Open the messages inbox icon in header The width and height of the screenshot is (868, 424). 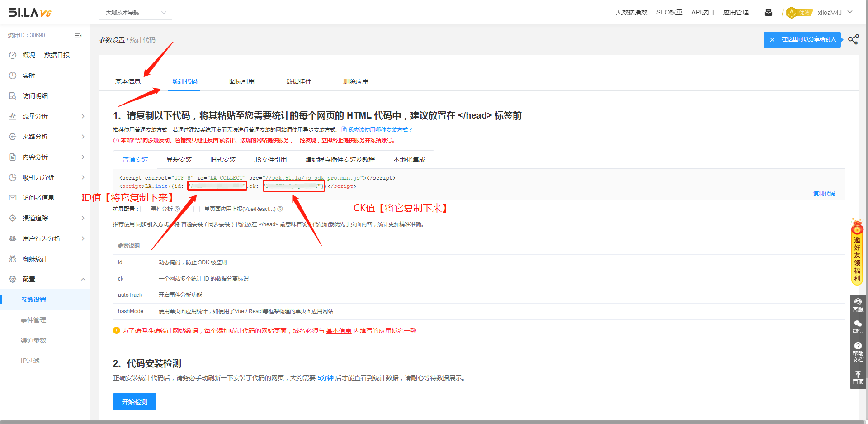tap(768, 12)
